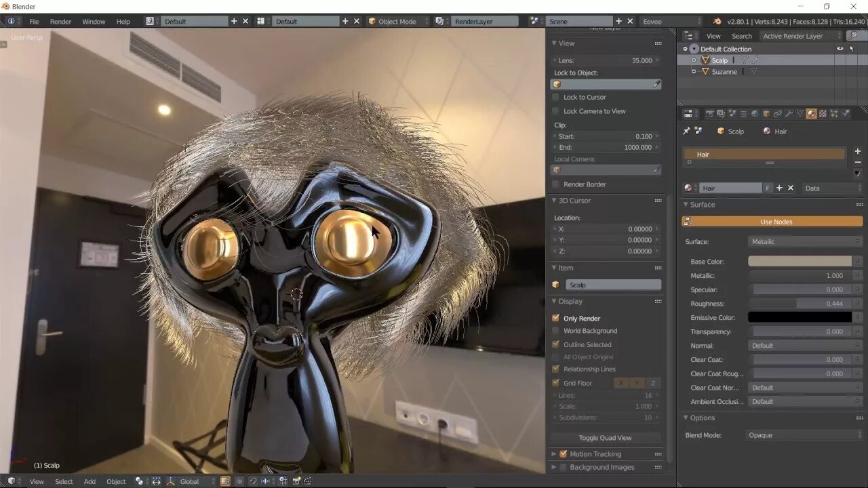
Task: Open the Help menu
Action: [123, 22]
